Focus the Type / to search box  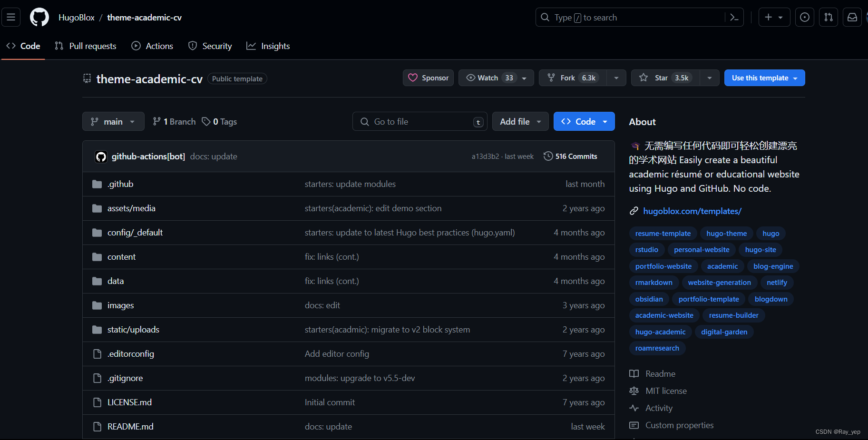pos(639,18)
